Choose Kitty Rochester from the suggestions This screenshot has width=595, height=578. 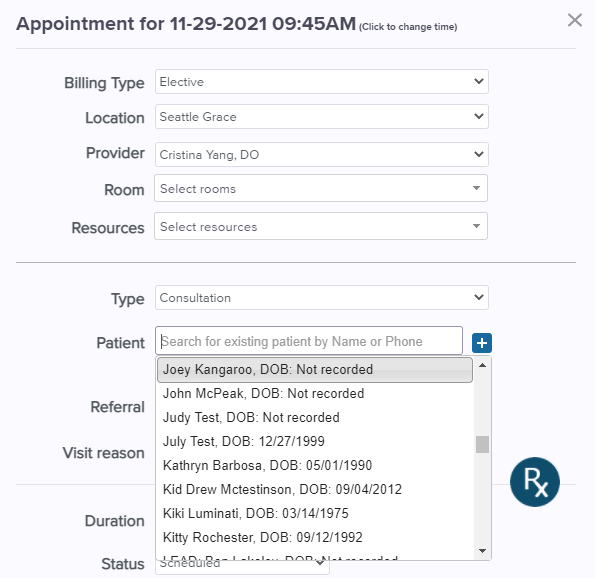(x=315, y=537)
